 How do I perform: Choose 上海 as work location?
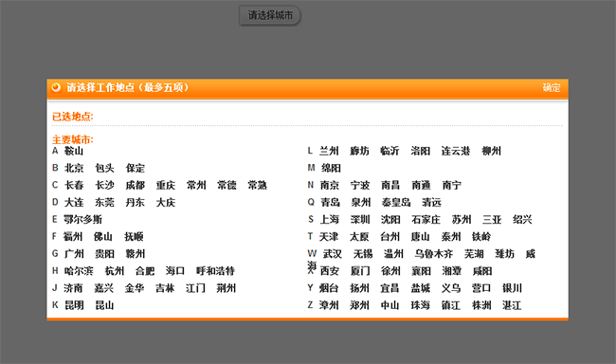pos(330,219)
